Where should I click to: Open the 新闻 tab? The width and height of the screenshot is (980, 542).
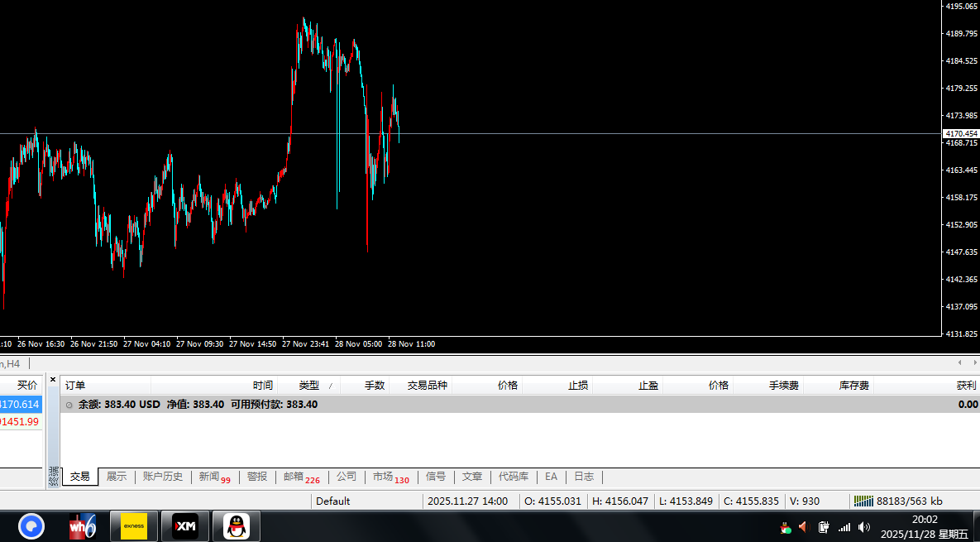[x=209, y=477]
